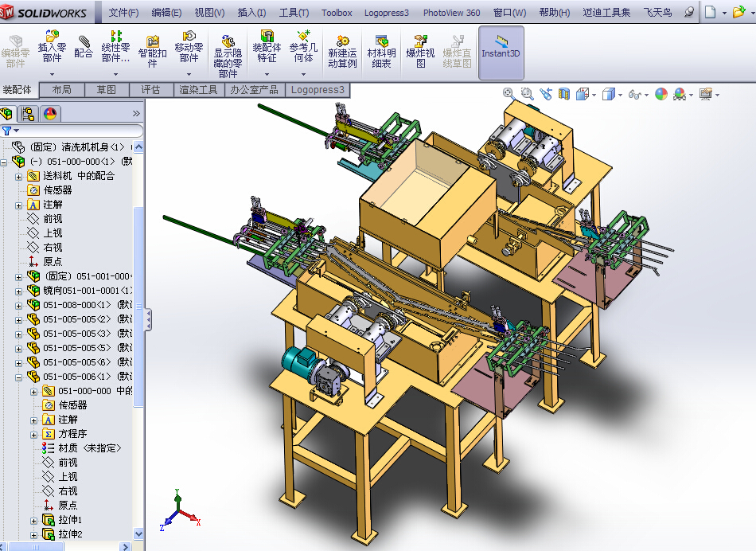Open the DisplayManager tab icon

click(50, 114)
